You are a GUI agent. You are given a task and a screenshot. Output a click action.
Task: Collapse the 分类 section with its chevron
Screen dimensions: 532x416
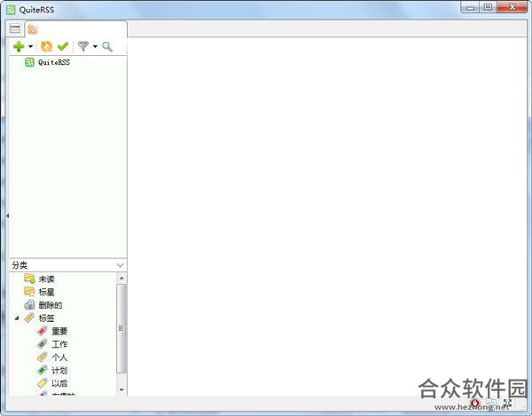pyautogui.click(x=120, y=265)
